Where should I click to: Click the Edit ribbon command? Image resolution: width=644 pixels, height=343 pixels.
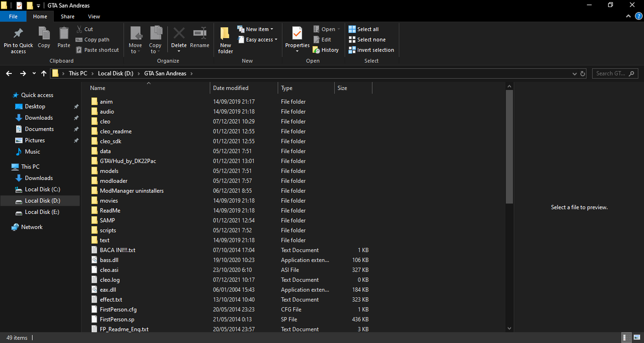(x=322, y=40)
